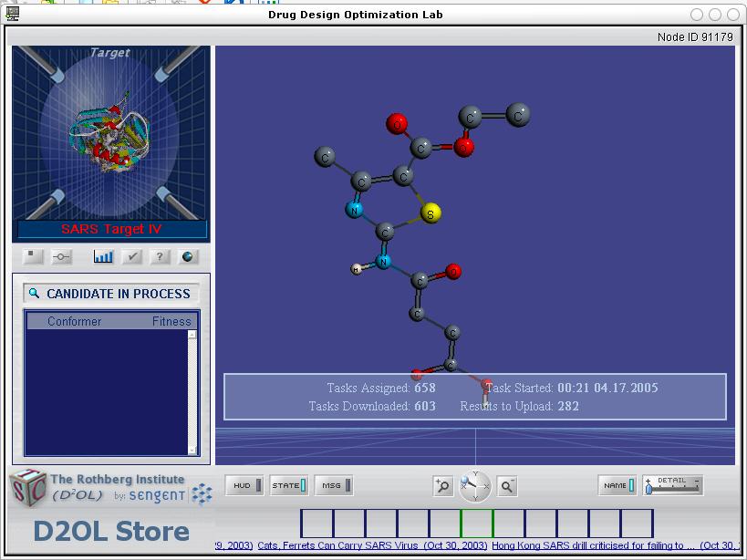Click the line-with-circle icon button
This screenshot has height=560, width=747.
(x=61, y=257)
